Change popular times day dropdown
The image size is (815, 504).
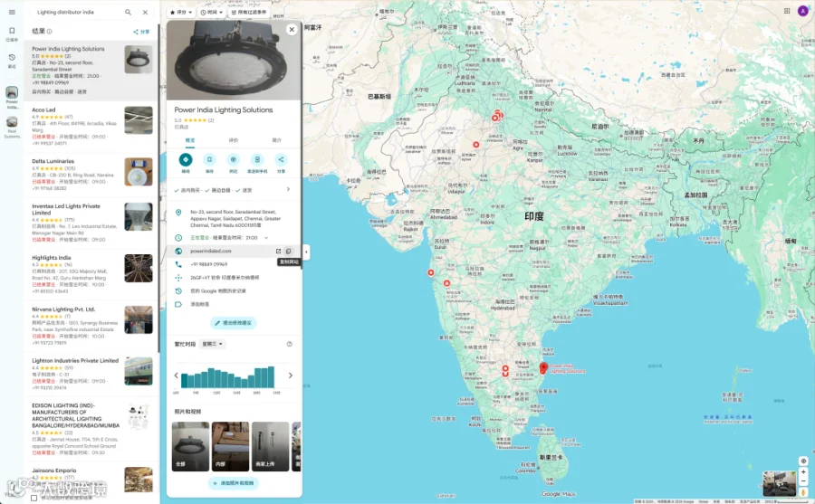point(212,344)
